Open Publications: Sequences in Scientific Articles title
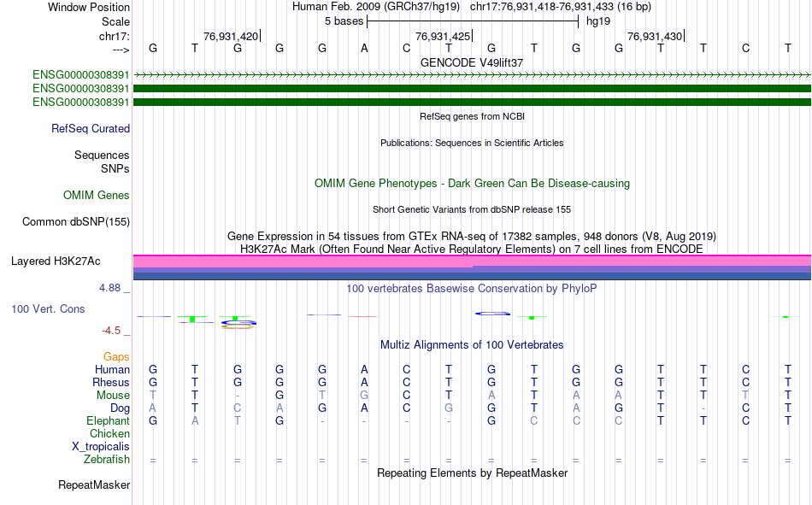 click(x=472, y=143)
